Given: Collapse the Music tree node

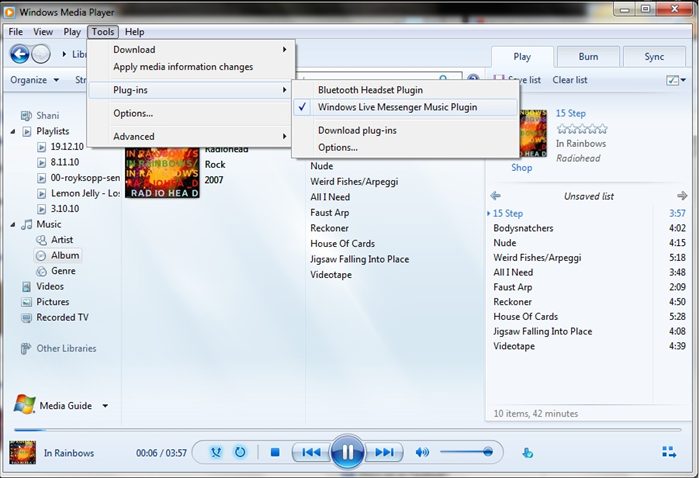Looking at the screenshot, I should coord(13,224).
